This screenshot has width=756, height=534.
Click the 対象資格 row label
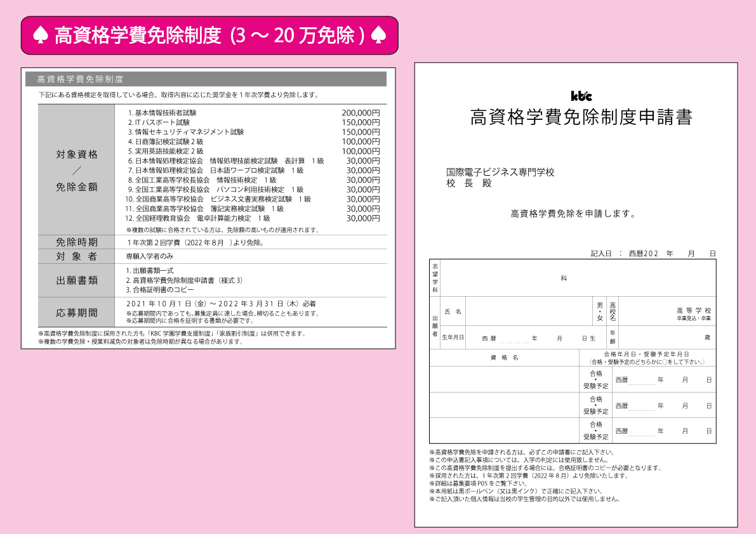tap(77, 154)
